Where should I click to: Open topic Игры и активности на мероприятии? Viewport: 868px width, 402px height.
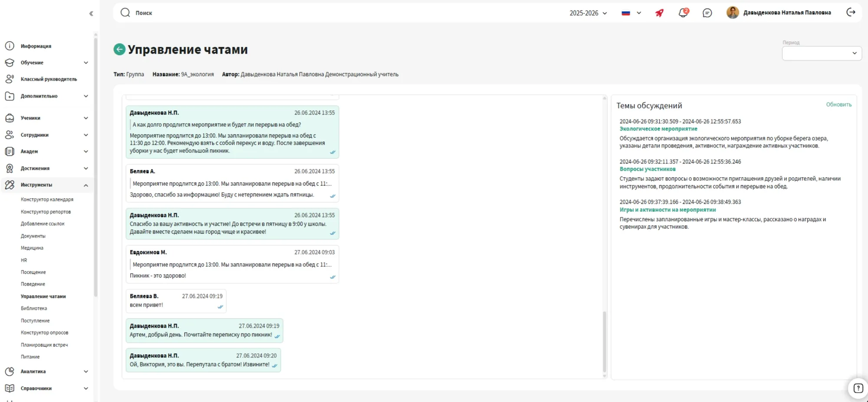coord(667,210)
